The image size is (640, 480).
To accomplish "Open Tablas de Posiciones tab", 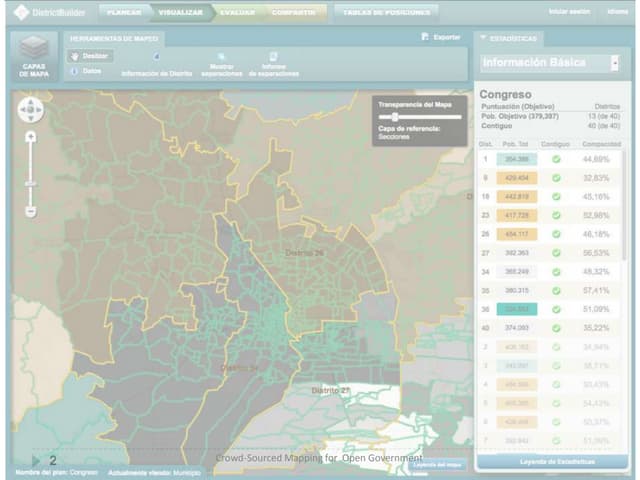I will (386, 13).
